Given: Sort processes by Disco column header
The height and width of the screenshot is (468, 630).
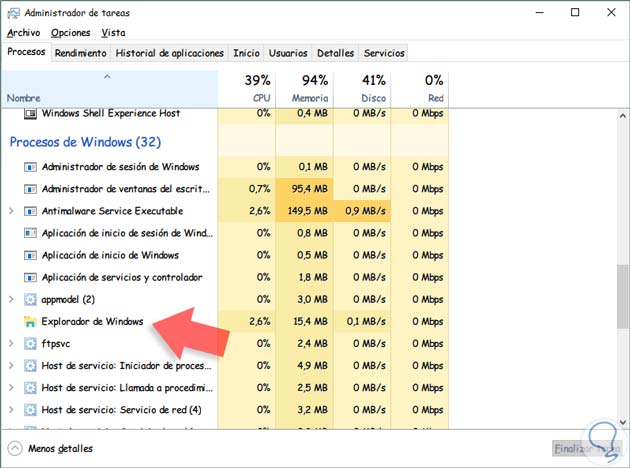Looking at the screenshot, I should tap(362, 89).
